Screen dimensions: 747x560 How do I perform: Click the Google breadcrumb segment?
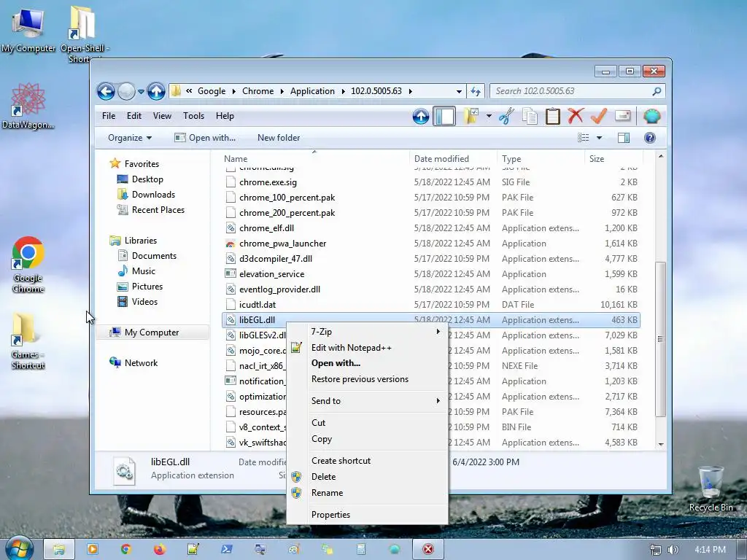(x=212, y=91)
